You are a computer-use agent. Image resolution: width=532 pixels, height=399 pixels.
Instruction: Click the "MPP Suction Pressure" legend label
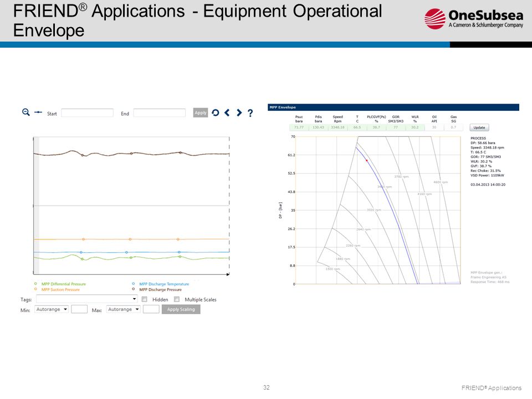tap(60, 289)
